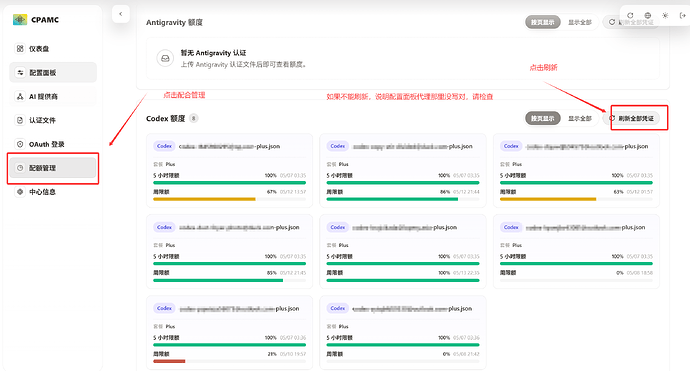Screen dimensions: 690x371
Task: Click the Codex 额度 heading
Action: tap(165, 118)
